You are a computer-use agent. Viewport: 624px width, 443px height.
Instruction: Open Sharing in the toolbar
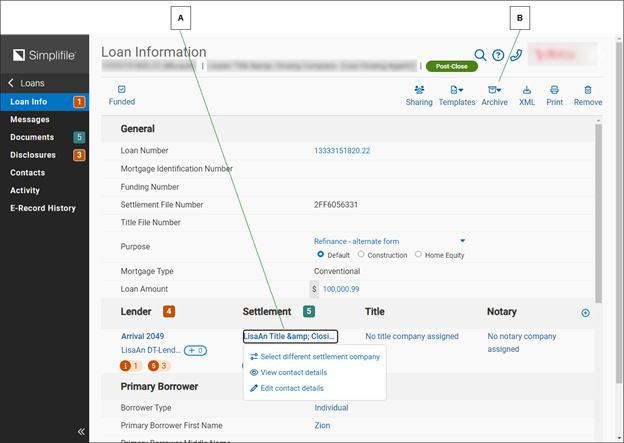point(419,96)
